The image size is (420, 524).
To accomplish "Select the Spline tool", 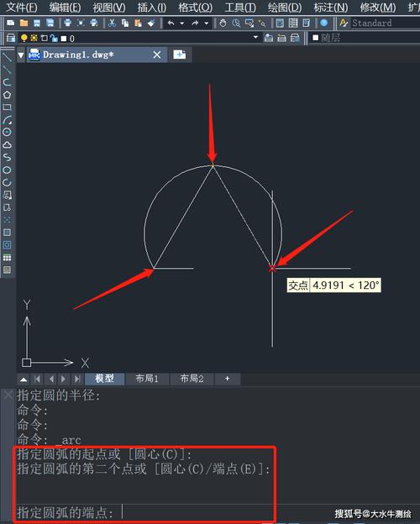I will [x=7, y=157].
